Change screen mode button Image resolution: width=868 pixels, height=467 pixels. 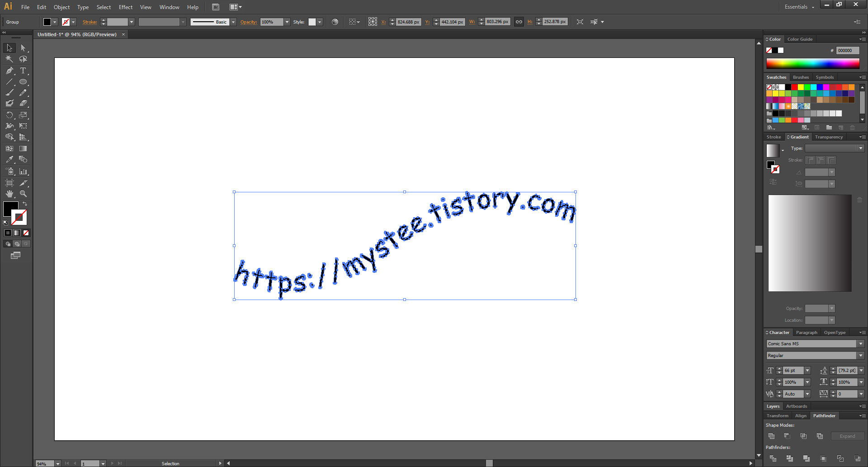(15, 255)
